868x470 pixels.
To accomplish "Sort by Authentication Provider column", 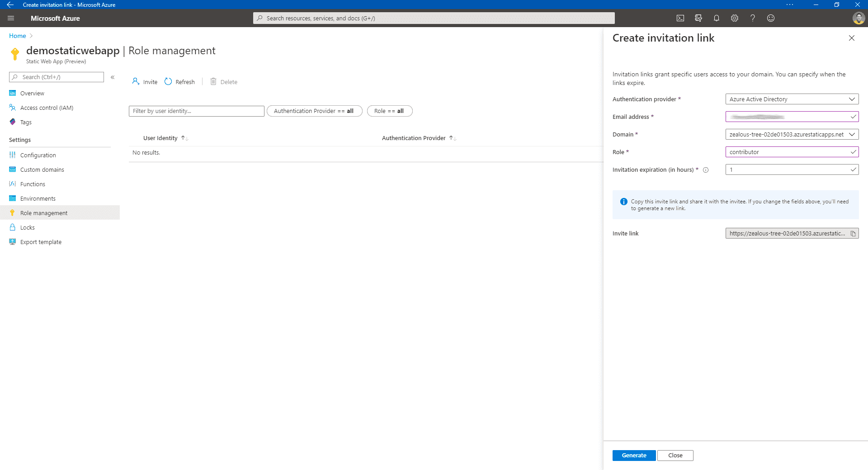I will [x=419, y=138].
